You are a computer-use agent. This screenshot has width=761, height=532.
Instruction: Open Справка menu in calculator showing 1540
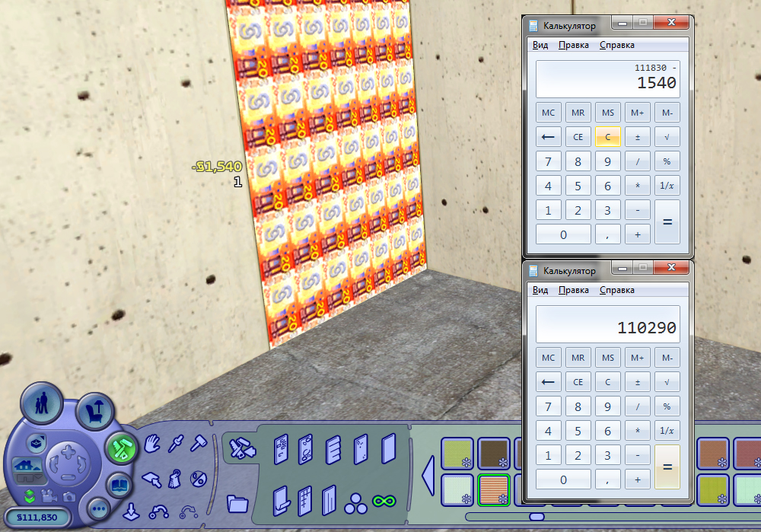pos(617,45)
